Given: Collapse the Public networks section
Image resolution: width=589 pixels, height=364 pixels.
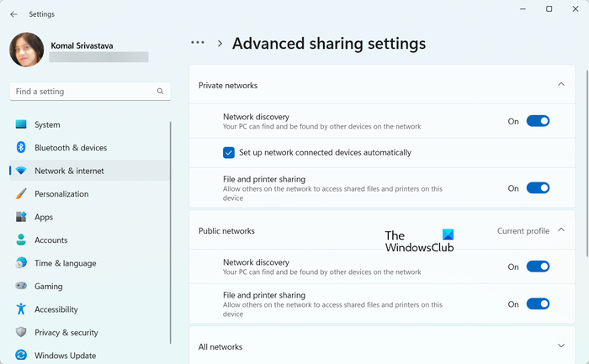Looking at the screenshot, I should (561, 230).
